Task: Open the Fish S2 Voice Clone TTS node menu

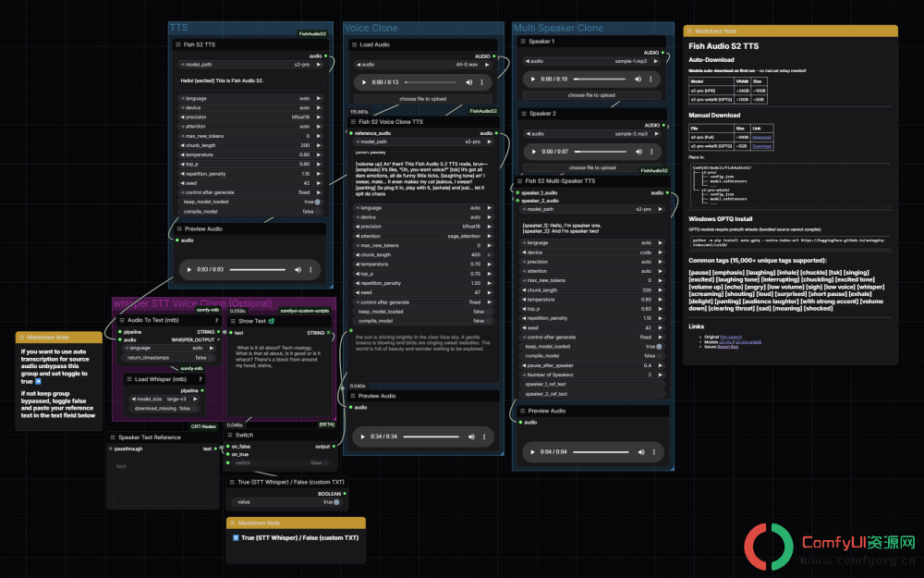Action: [353, 122]
